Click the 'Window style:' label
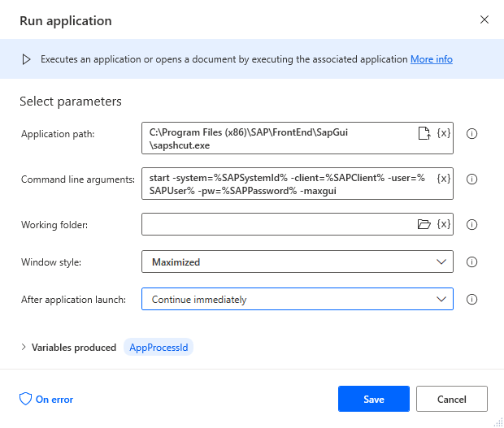Screen dimensions: 504x428 [51, 262]
